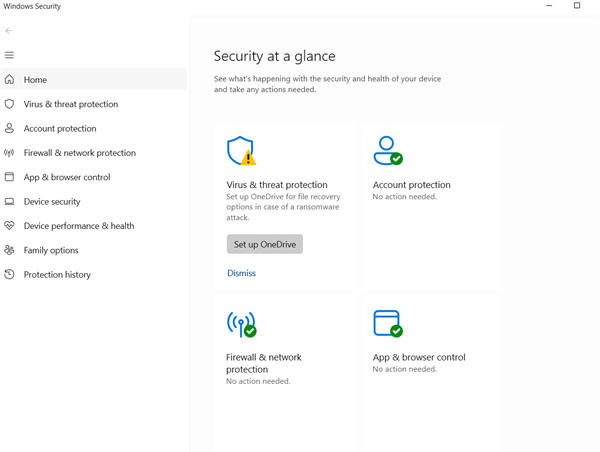The image size is (600, 452).
Task: Click the heart icon for Device performance
Action: pyautogui.click(x=10, y=226)
